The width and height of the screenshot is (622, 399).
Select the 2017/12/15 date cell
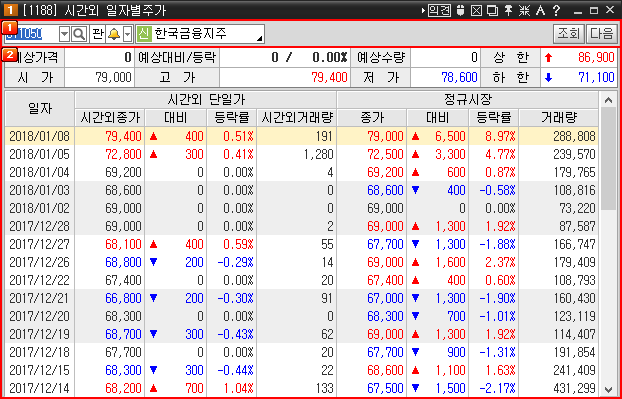pyautogui.click(x=40, y=370)
